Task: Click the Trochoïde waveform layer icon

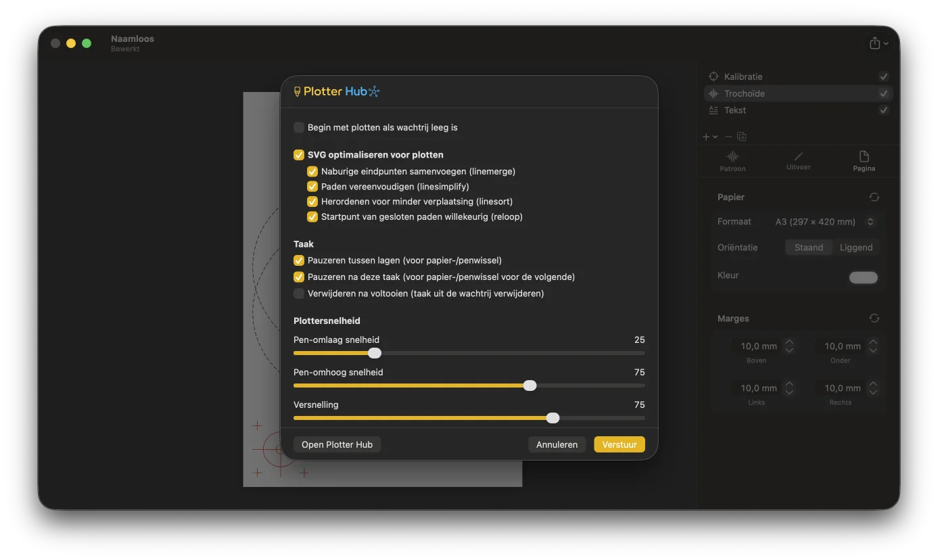Action: point(713,93)
